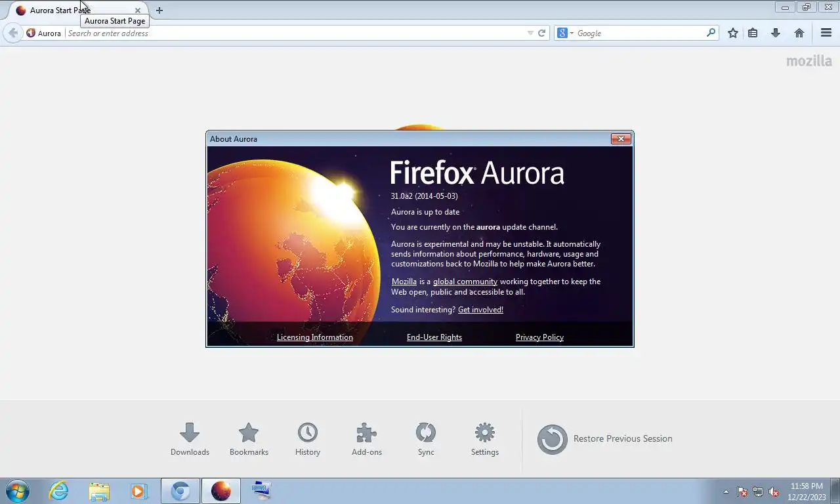This screenshot has width=840, height=504.
Task: Open the Google search engine dropdown
Action: pyautogui.click(x=565, y=33)
